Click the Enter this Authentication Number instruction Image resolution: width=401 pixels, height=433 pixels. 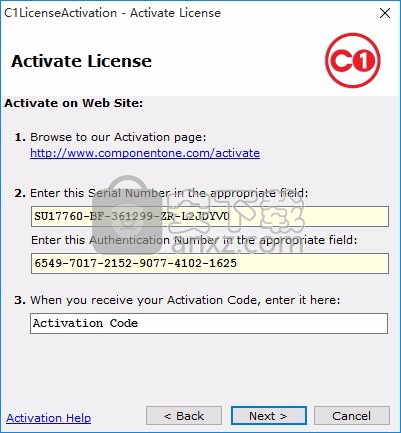pos(194,240)
